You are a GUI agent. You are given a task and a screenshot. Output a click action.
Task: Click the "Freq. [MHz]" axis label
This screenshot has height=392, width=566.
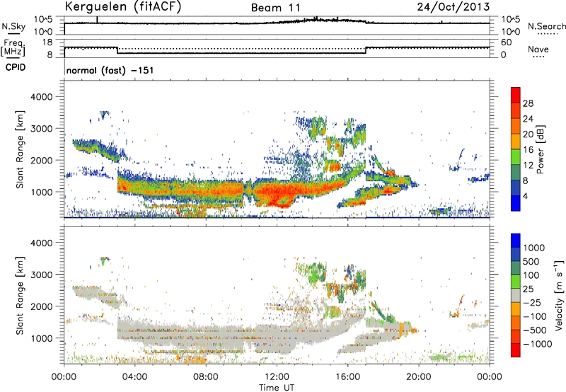click(x=13, y=48)
